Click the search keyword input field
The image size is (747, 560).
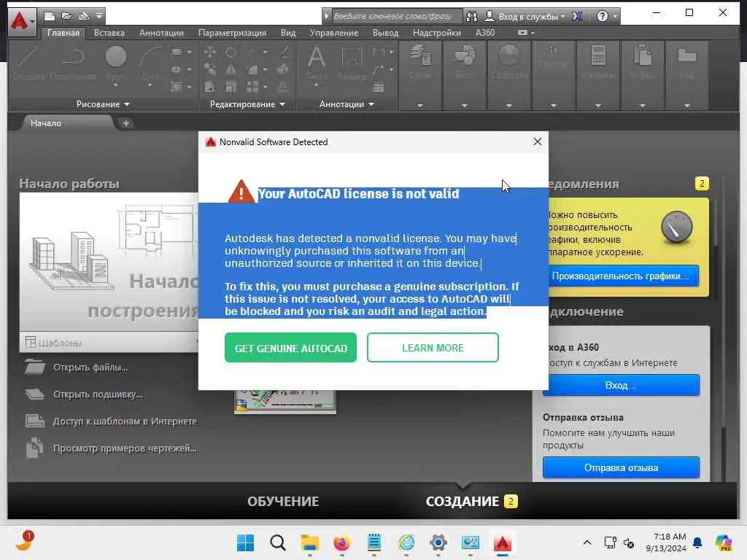tap(395, 16)
